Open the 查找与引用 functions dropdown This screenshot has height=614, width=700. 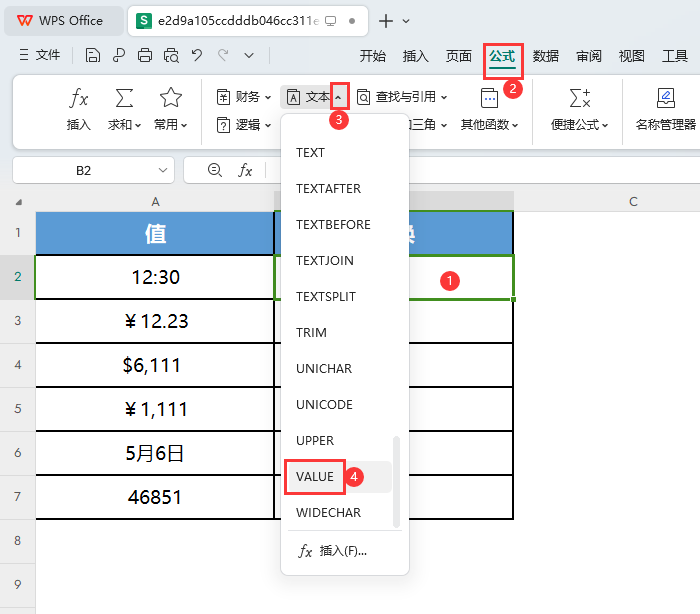pos(402,97)
